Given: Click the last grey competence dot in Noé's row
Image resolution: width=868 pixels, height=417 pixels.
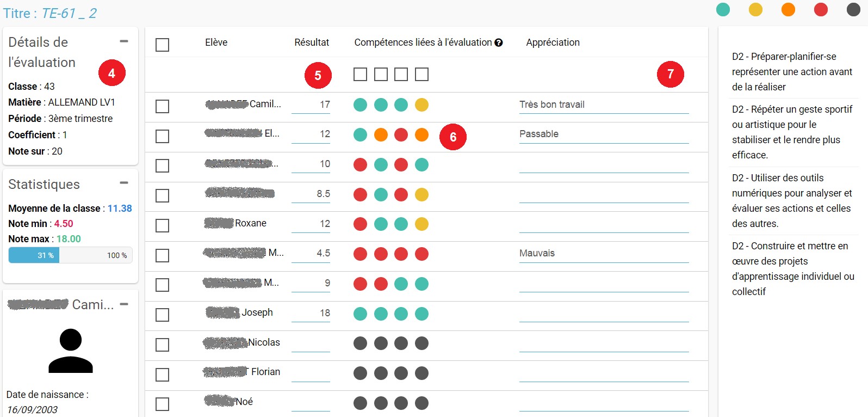Looking at the screenshot, I should coord(421,403).
